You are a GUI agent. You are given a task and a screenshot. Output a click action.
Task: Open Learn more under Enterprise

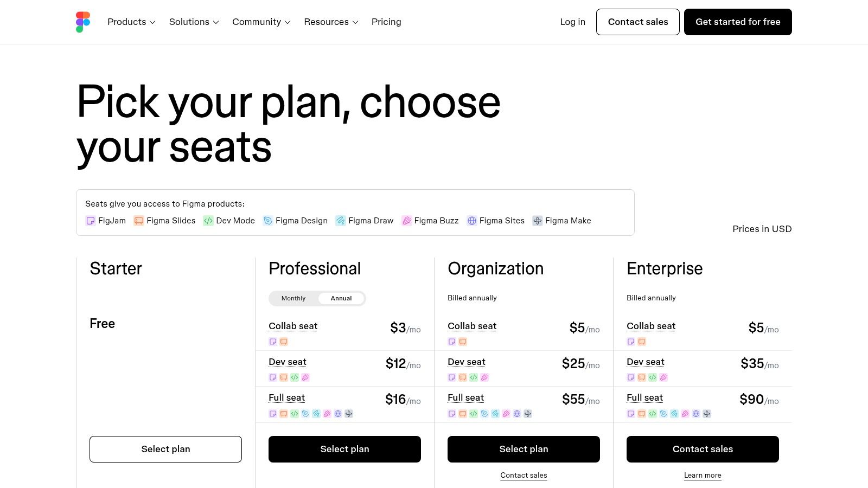pos(703,475)
